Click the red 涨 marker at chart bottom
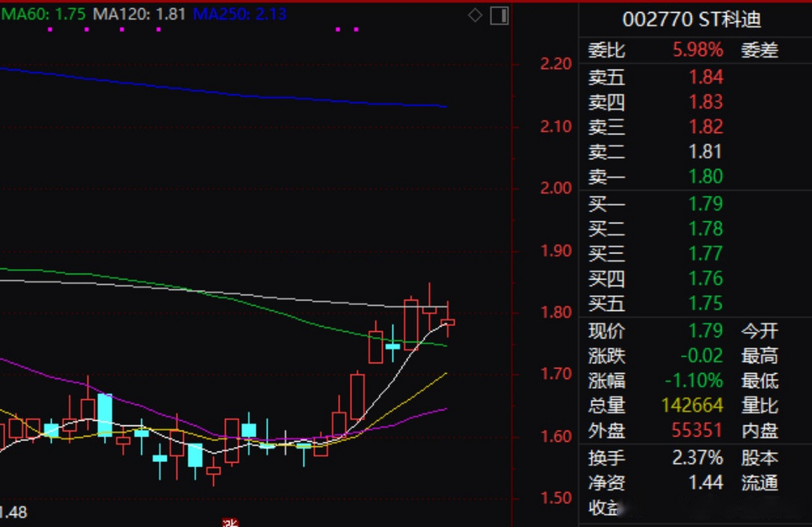812x527 pixels. click(x=230, y=523)
